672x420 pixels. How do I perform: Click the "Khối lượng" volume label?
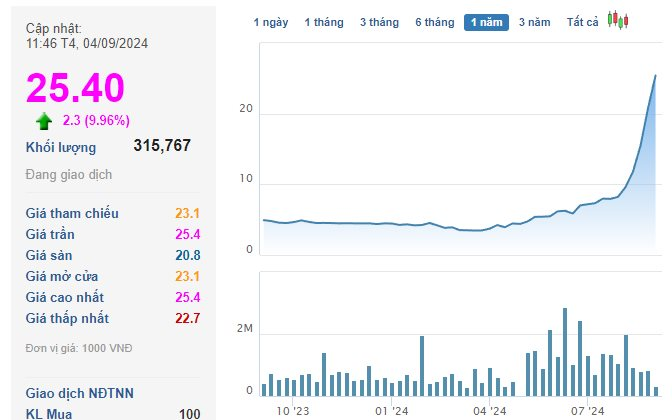pyautogui.click(x=61, y=148)
